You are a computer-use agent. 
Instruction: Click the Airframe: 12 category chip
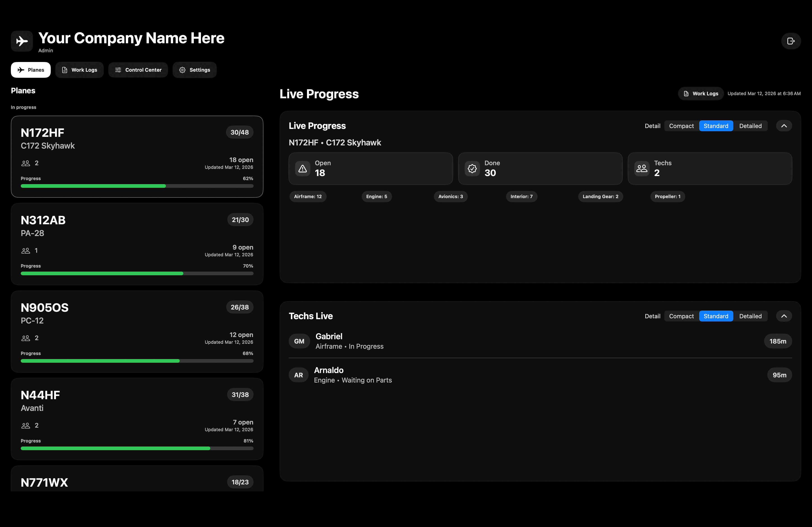[308, 196]
